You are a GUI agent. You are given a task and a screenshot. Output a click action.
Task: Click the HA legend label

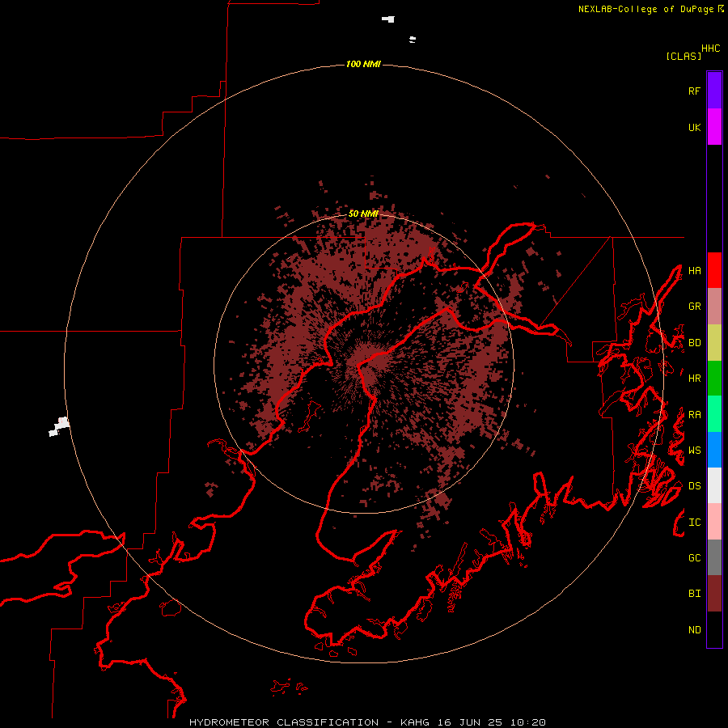694,270
